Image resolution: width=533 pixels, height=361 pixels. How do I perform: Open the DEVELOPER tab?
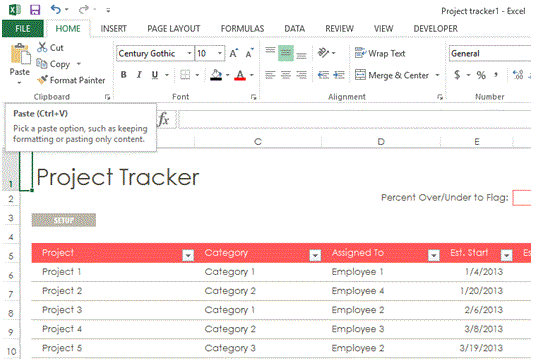[x=435, y=29]
